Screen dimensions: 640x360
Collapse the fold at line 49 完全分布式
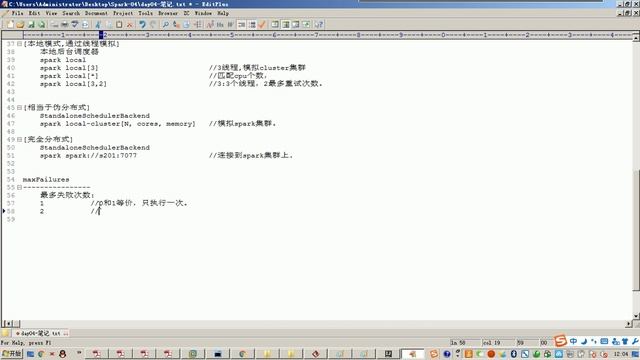19,140
